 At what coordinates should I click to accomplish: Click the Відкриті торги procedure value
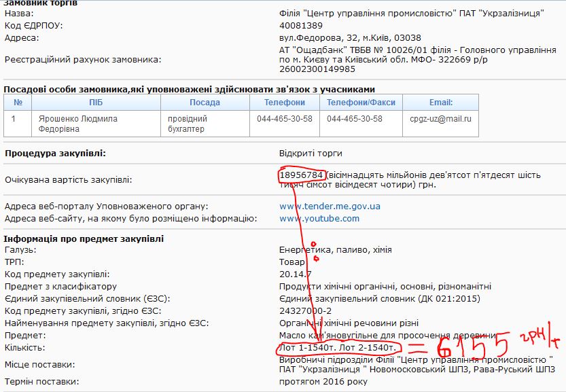click(x=311, y=153)
